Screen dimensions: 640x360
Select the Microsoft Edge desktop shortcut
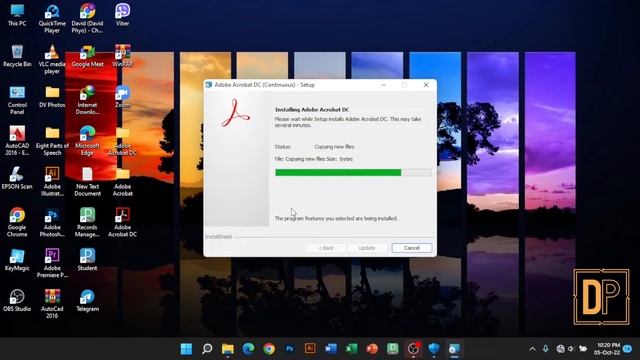point(87,141)
